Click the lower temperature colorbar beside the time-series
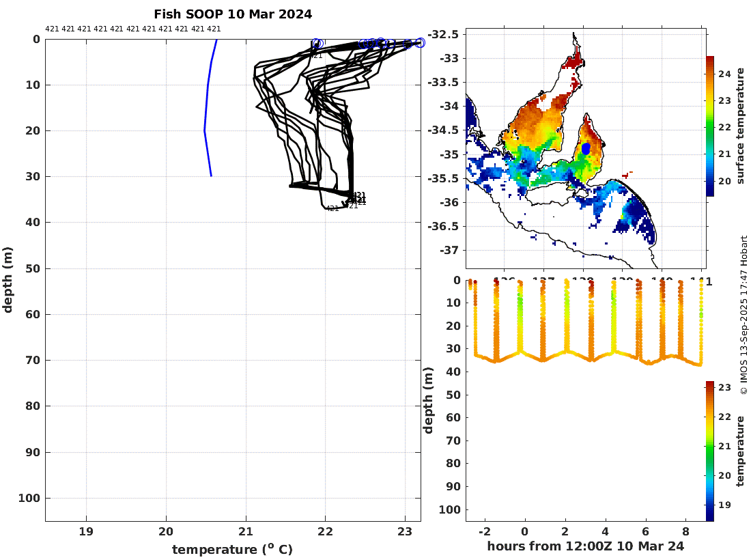 [710, 451]
